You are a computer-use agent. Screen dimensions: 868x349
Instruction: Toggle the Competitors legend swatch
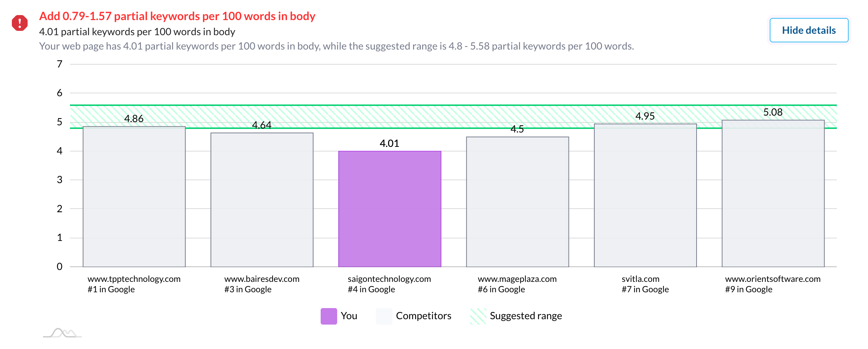384,316
